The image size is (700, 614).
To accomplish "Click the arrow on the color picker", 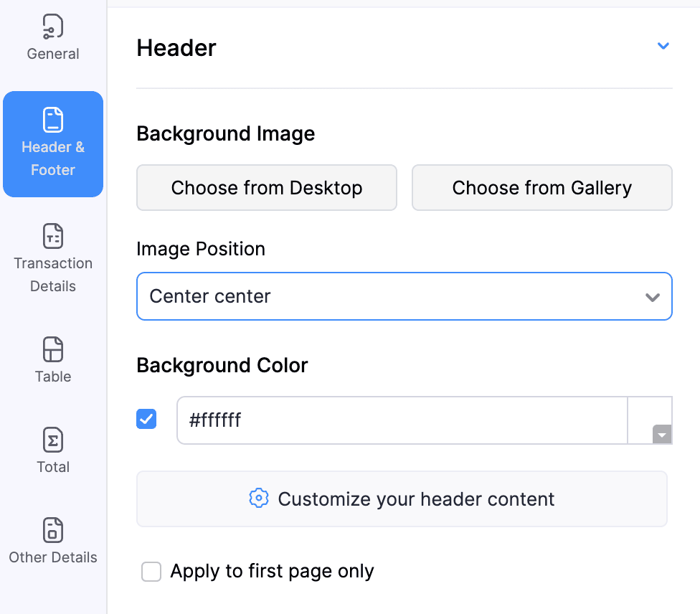I will pos(661,435).
